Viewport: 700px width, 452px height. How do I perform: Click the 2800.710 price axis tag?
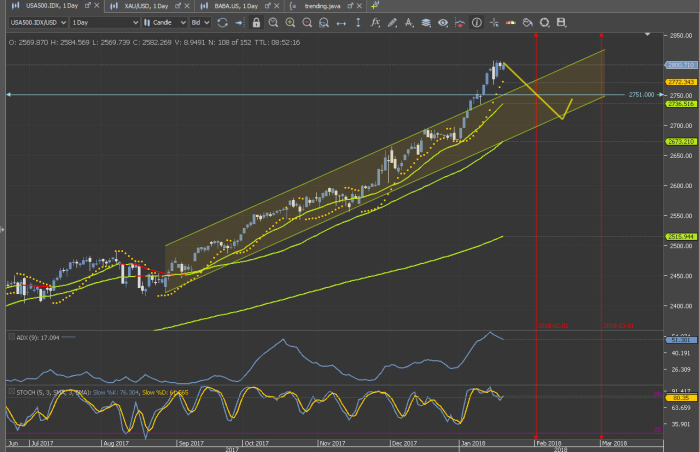click(x=680, y=65)
